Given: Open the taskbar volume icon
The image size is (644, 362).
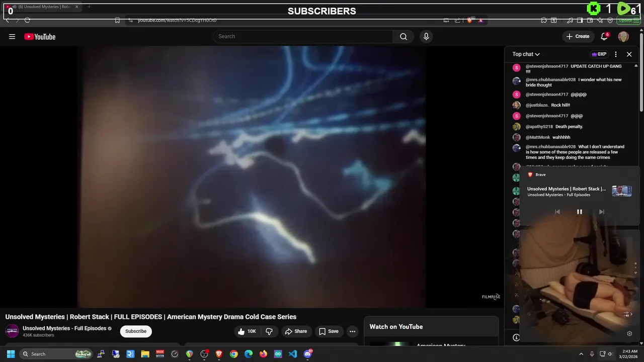Looking at the screenshot, I should 610,354.
